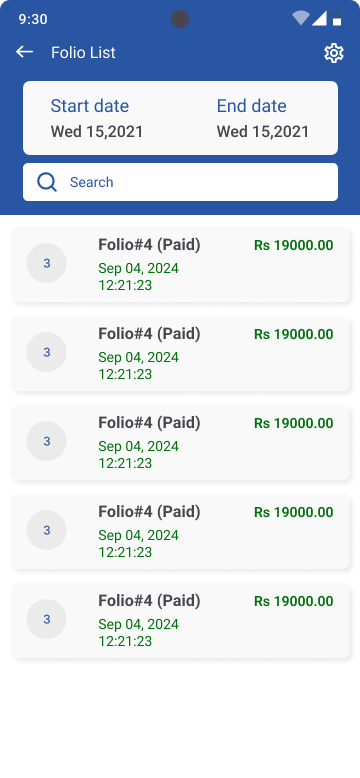Screen dimensions: 360x778
Task: Click the Search input field
Action: pyautogui.click(x=180, y=182)
